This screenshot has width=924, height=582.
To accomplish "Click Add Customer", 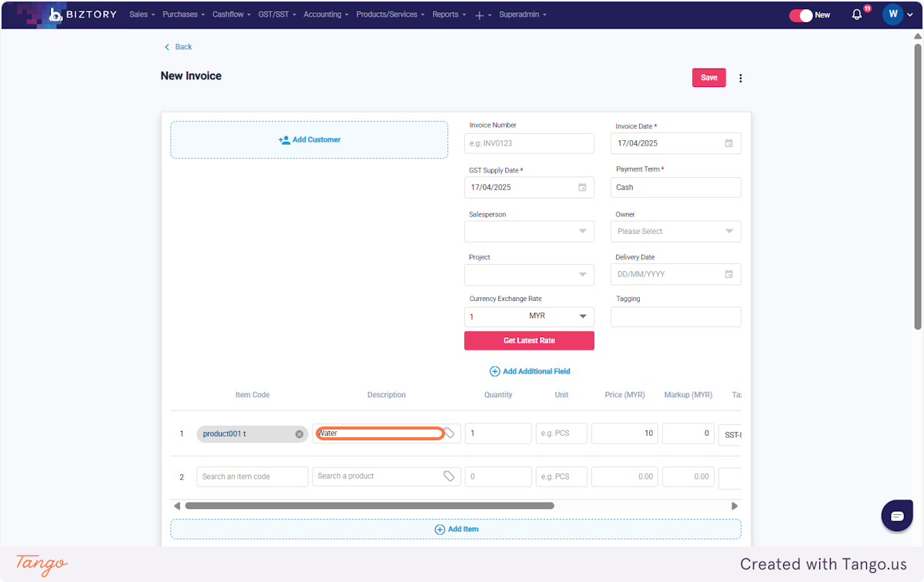I will pos(310,140).
